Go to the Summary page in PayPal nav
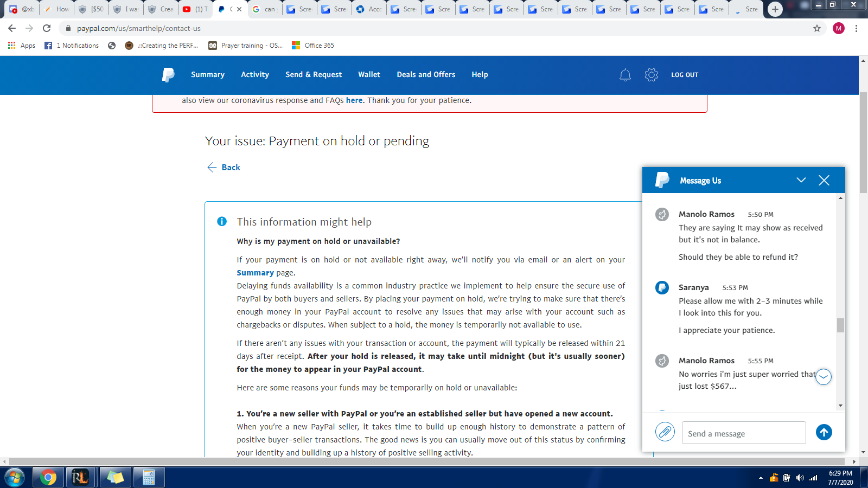The image size is (868, 488). point(208,75)
